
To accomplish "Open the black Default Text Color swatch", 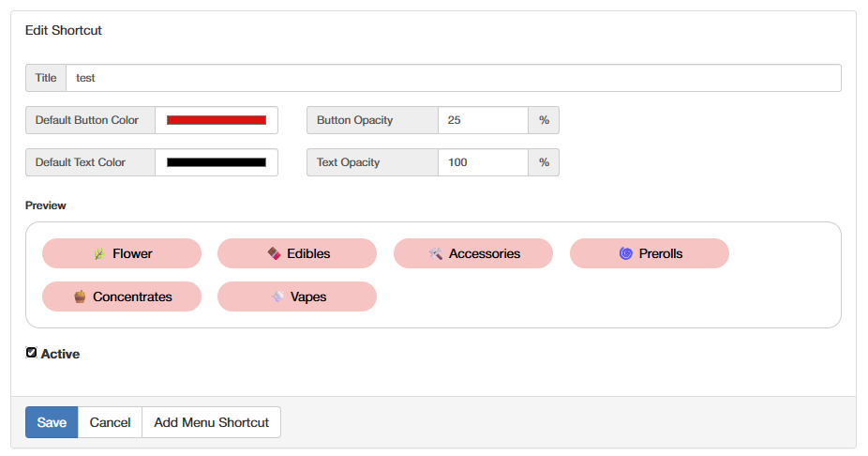I will [217, 162].
